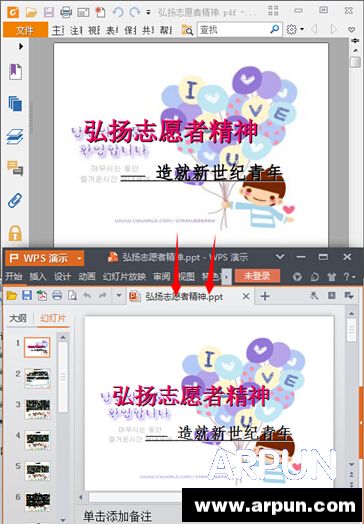Save icon in PDF reader toolbar
The height and width of the screenshot is (524, 364).
point(48,12)
